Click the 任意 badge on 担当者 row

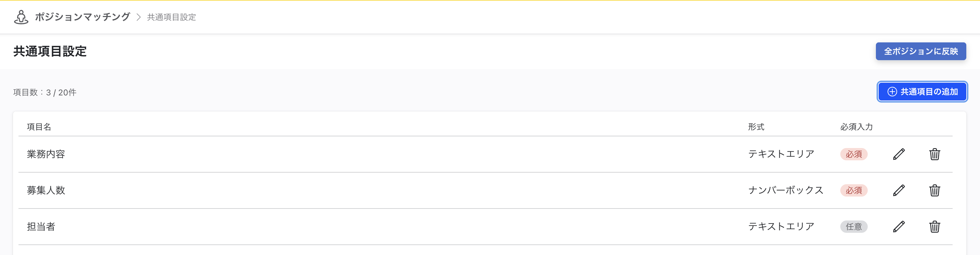853,227
